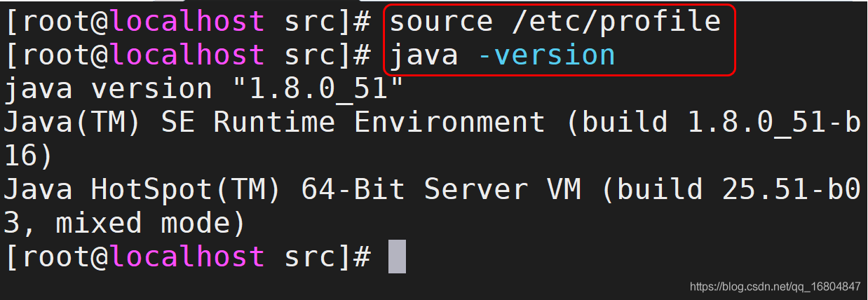Click 'localhost' in the second prompt line
The height and width of the screenshot is (300, 868).
click(187, 55)
